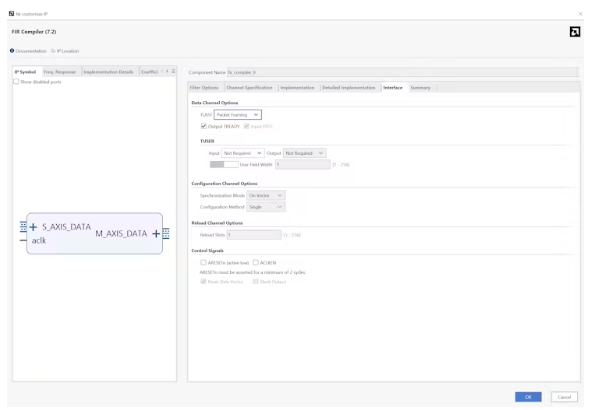Screen dimensions: 591x410
Task: Open the IP Location link
Action: (68, 51)
